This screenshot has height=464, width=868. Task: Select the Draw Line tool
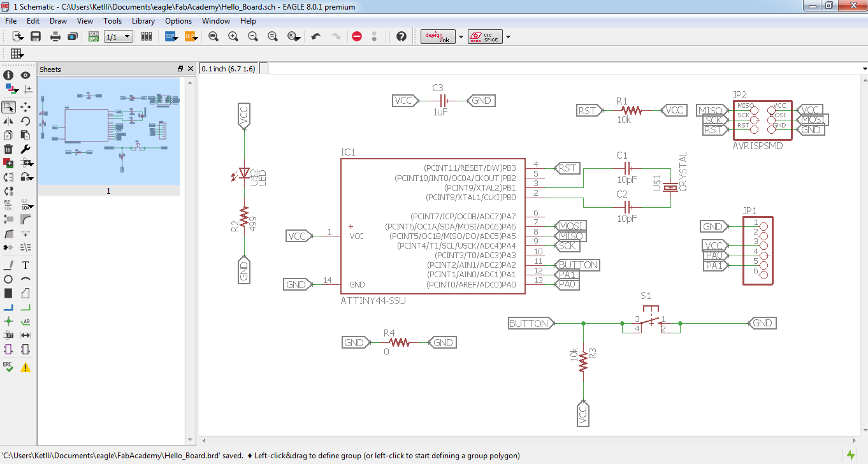[x=9, y=265]
